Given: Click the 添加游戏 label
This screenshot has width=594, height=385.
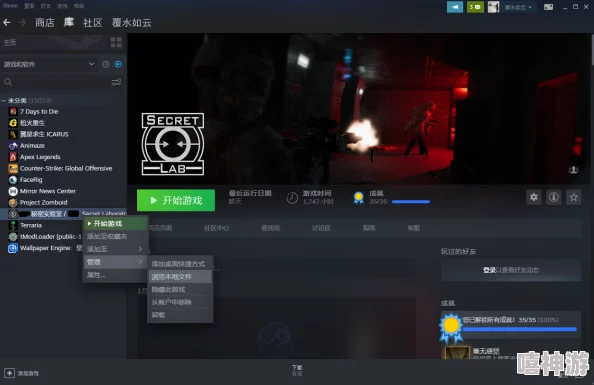Looking at the screenshot, I should click(28, 373).
